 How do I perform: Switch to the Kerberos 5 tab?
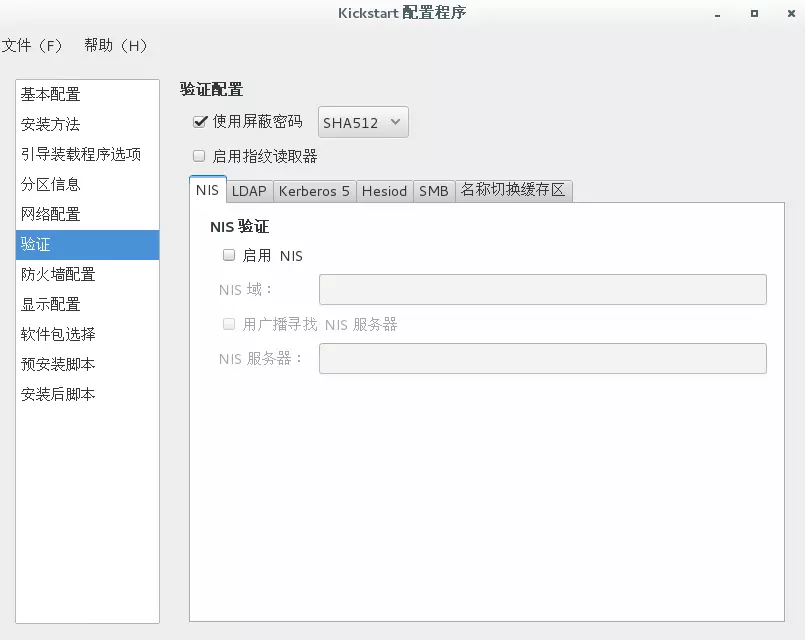tap(314, 191)
